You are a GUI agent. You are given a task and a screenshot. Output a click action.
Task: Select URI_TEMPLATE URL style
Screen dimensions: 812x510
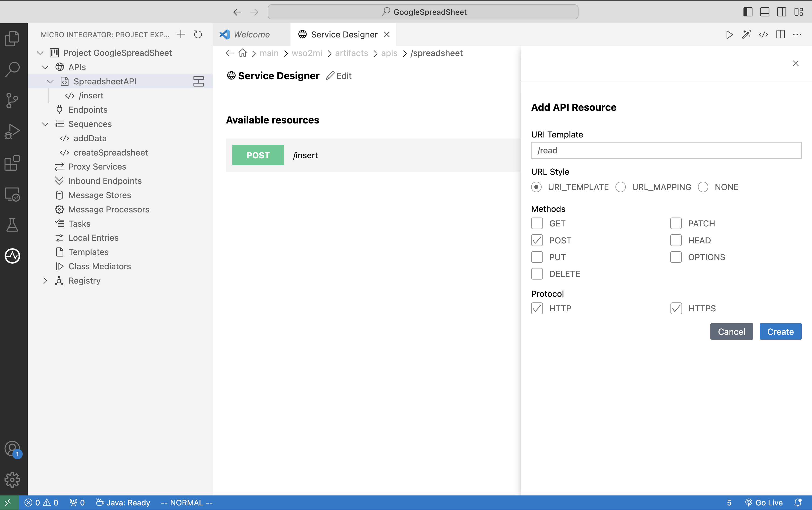click(536, 187)
